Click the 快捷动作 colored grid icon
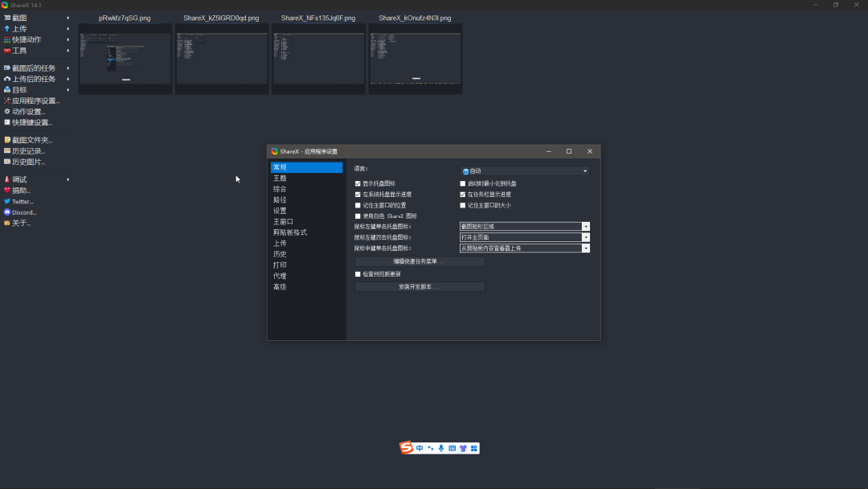Viewport: 868px width, 489px height. click(x=7, y=40)
